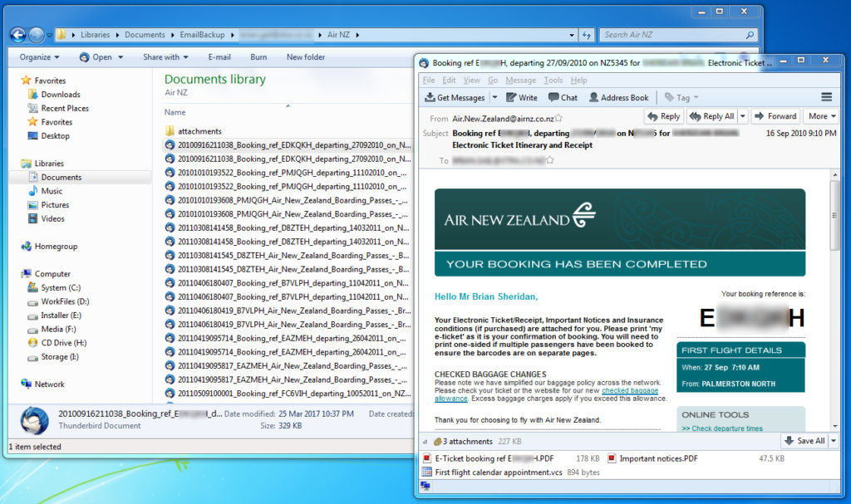The image size is (851, 504).
Task: Open Save All dropdown arrow
Action: coord(834,441)
